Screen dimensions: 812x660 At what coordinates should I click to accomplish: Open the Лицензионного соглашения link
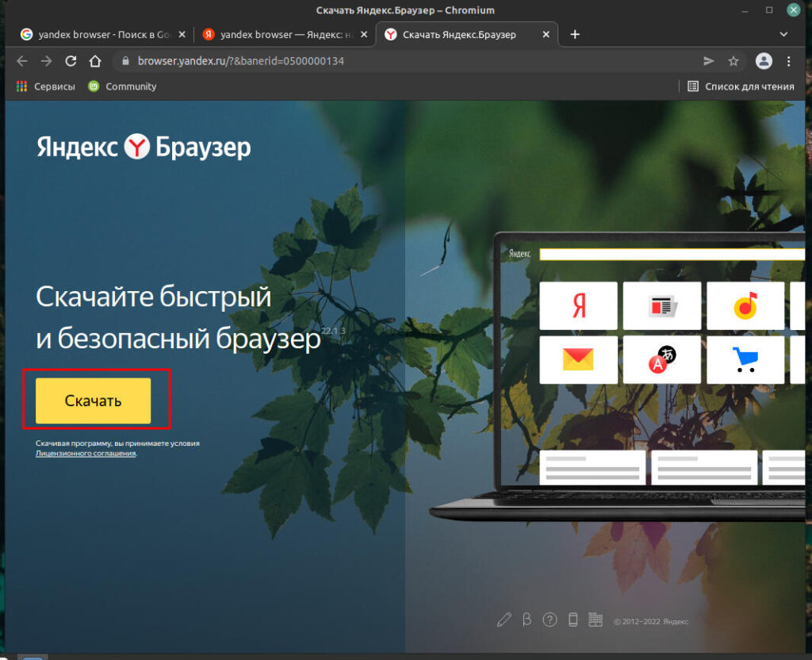pos(86,454)
